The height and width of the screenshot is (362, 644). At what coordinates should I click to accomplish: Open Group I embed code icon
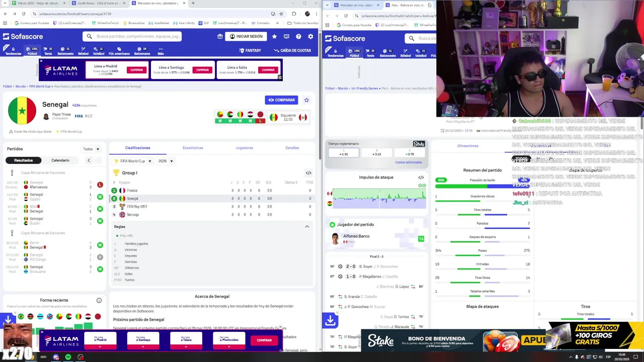coord(308,173)
